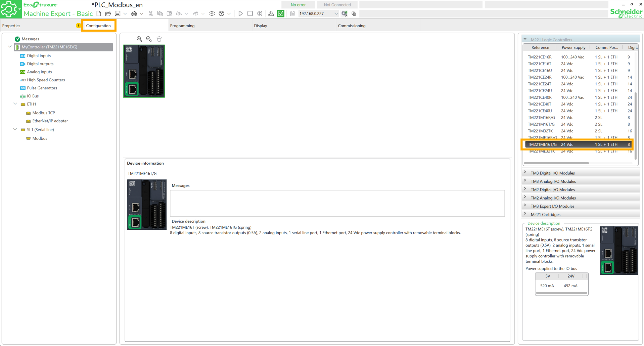This screenshot has width=644, height=346.
Task: Stop the controller using the square icon
Action: 250,13
